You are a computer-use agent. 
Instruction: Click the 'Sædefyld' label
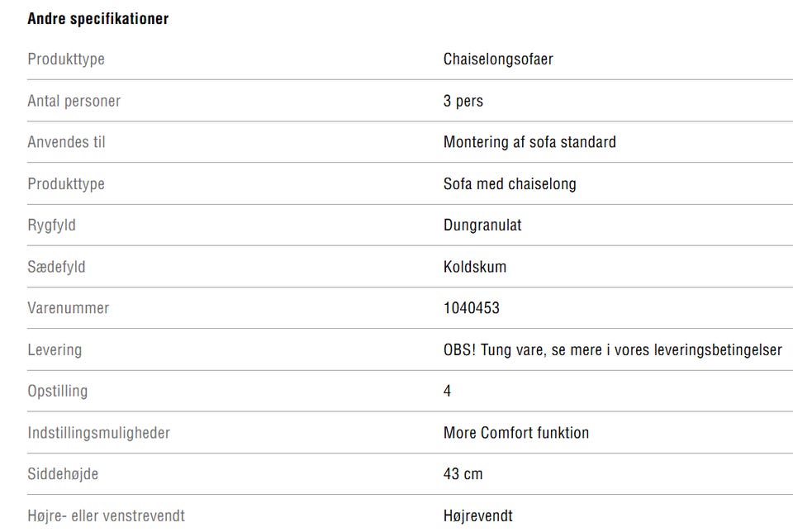tap(56, 267)
